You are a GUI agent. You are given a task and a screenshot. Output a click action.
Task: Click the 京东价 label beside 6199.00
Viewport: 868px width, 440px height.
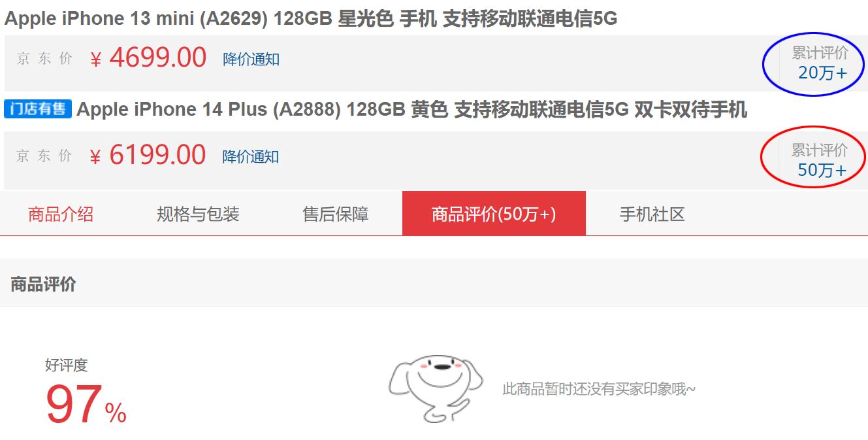(44, 156)
